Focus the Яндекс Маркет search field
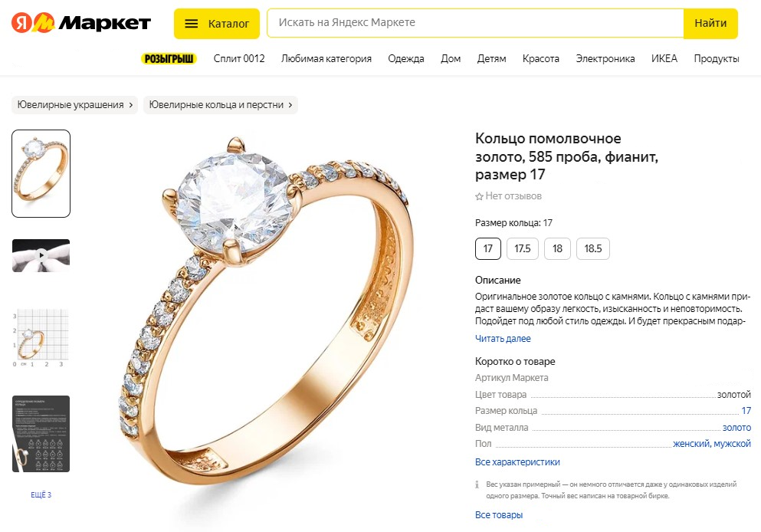The width and height of the screenshot is (761, 532). coord(475,23)
